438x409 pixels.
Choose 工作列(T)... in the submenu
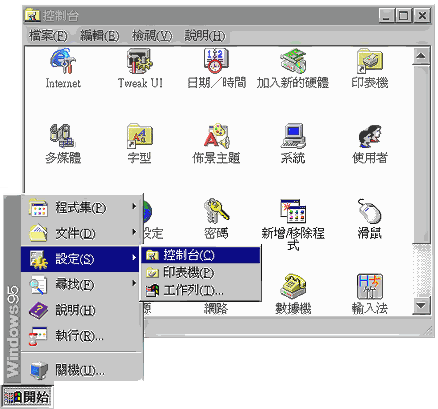point(201,291)
